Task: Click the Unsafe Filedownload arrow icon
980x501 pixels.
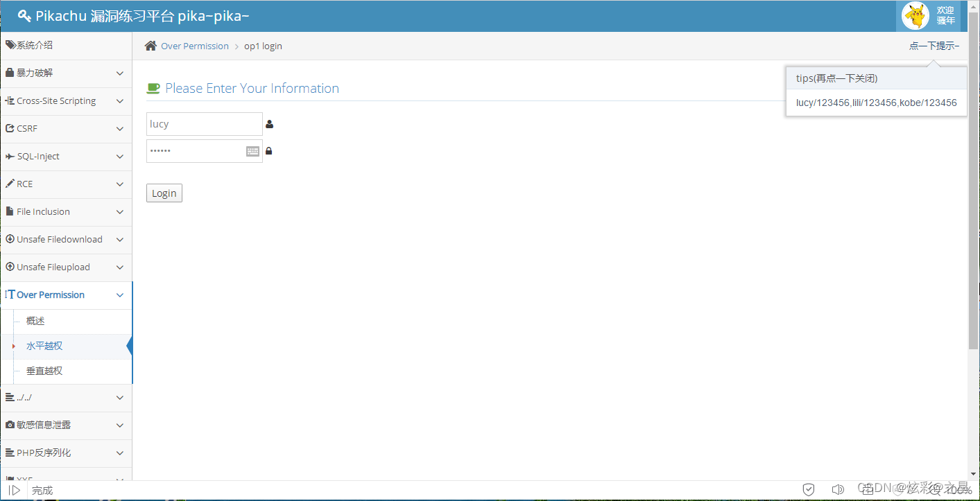Action: (10, 239)
